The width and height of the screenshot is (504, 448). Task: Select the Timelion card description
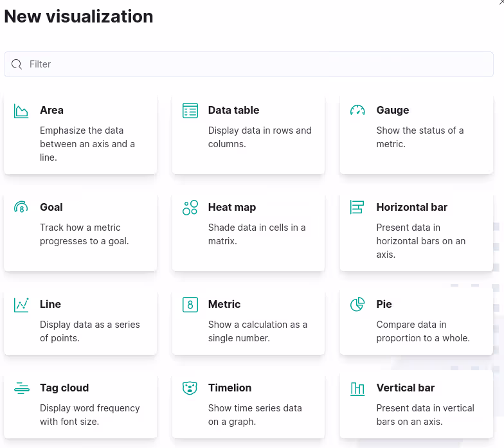click(x=255, y=415)
